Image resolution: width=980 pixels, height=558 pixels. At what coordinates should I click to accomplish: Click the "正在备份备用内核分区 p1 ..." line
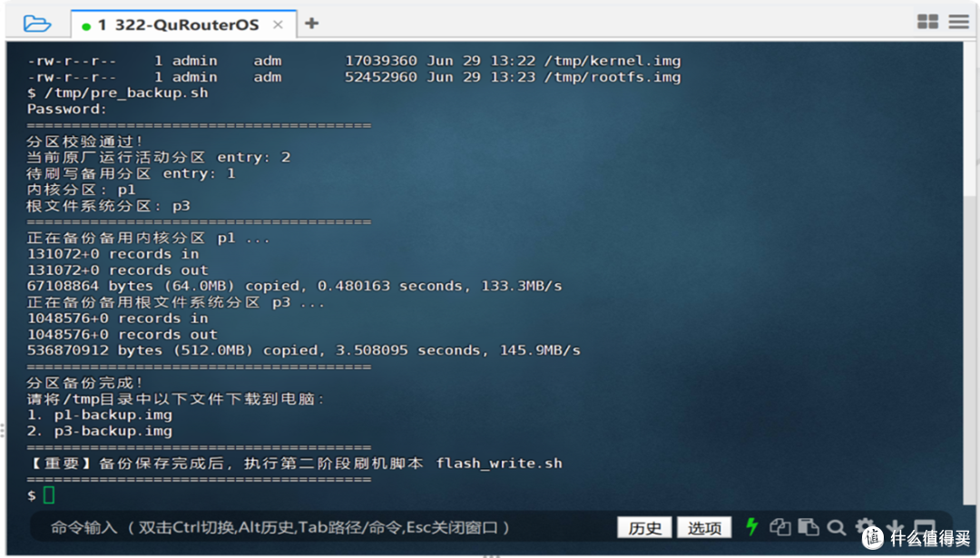149,238
